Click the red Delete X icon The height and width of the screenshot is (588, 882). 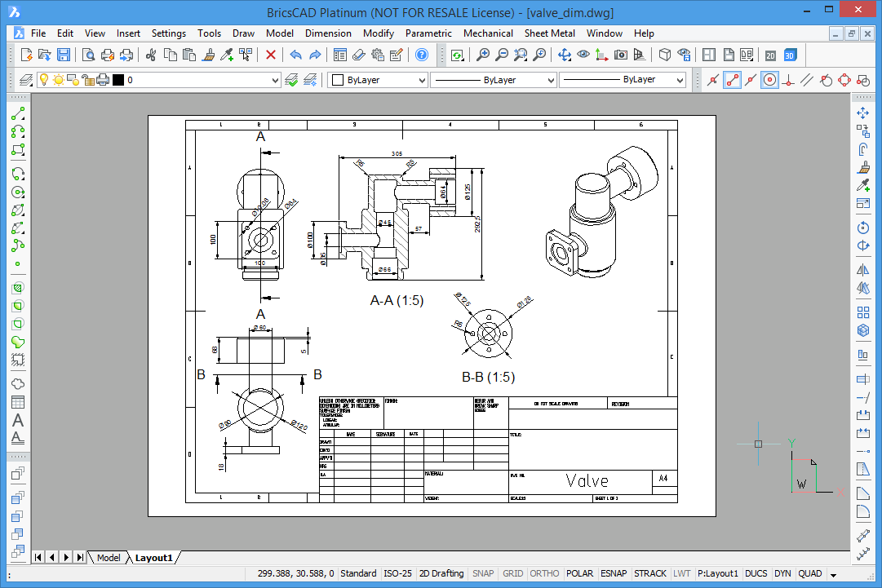pos(271,55)
